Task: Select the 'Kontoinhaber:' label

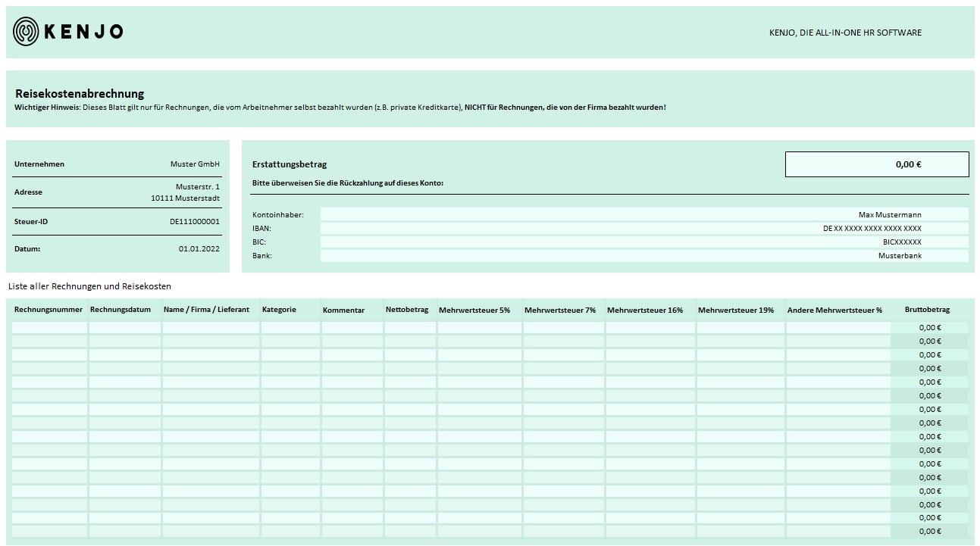Action: click(278, 215)
